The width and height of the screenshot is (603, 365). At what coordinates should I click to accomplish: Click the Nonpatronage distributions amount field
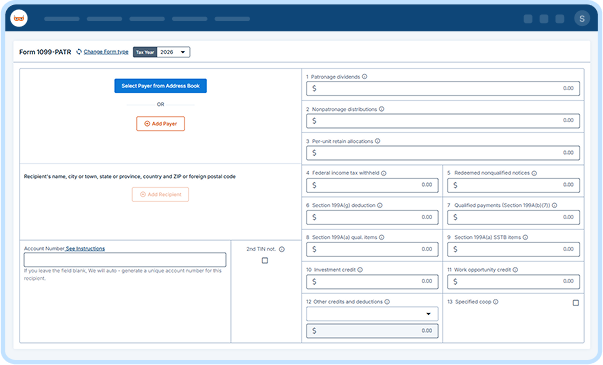click(x=443, y=121)
